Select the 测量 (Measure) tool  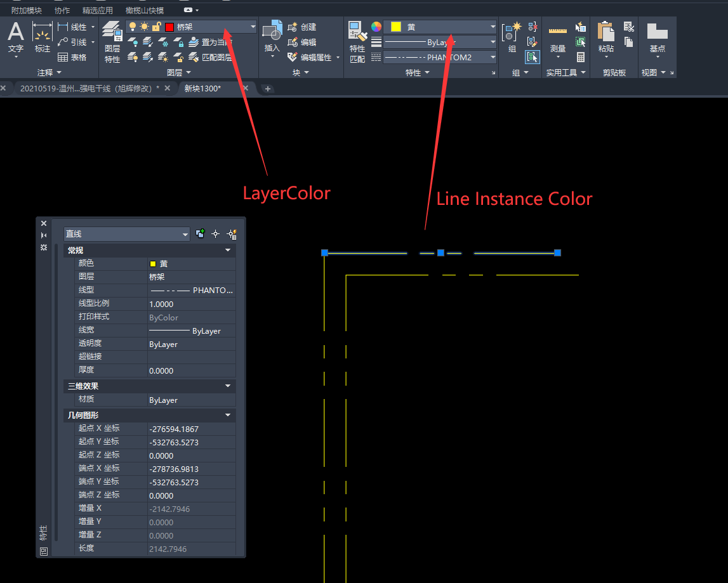click(557, 35)
